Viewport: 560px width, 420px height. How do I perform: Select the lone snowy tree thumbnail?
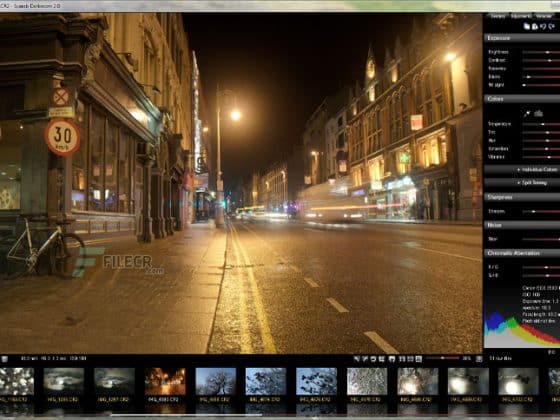(216, 381)
